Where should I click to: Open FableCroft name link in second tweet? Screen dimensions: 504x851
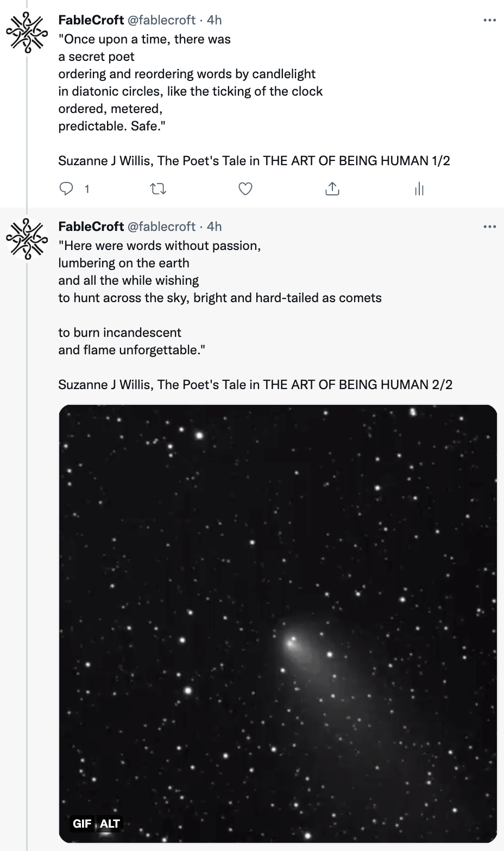tap(91, 227)
